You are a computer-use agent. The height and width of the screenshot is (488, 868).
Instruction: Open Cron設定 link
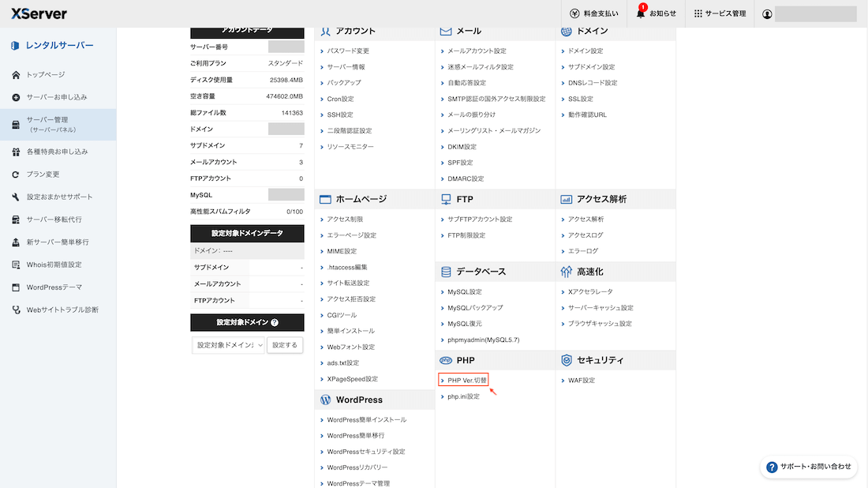click(340, 99)
